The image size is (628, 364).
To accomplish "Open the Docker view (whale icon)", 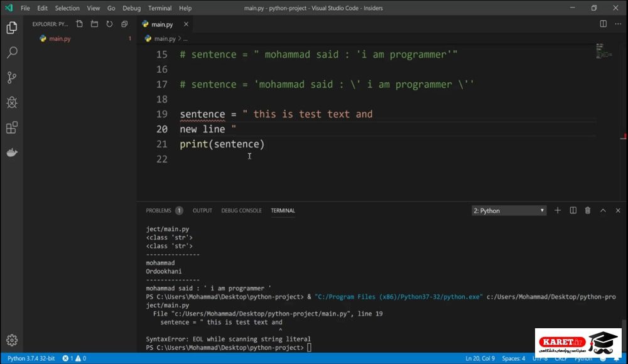I will (x=11, y=153).
